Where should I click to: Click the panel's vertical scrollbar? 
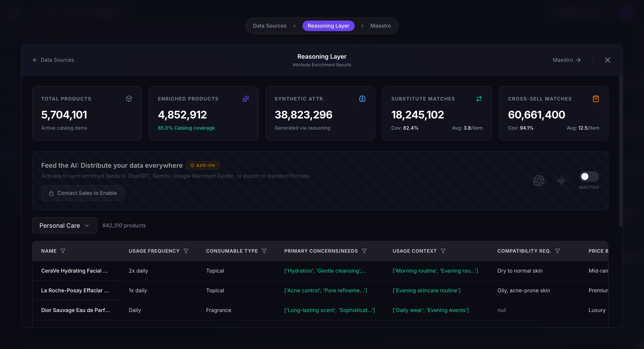point(620,151)
